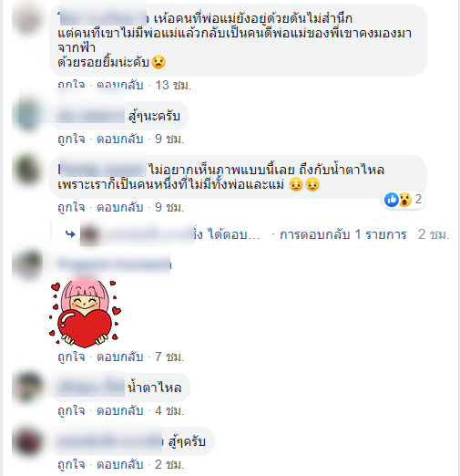Click the sad emoji in the first comment
The image size is (460, 476).
pyautogui.click(x=158, y=62)
